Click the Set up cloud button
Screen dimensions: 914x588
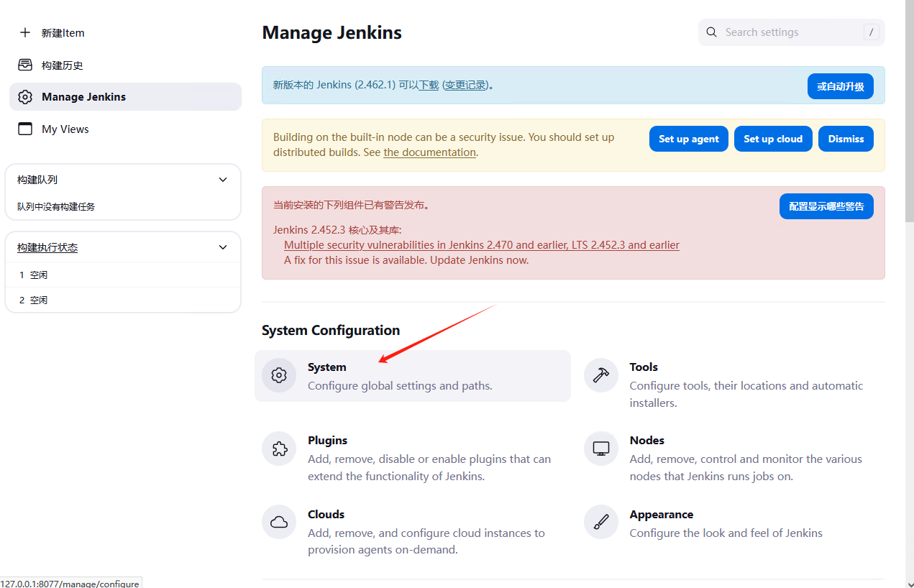pyautogui.click(x=773, y=139)
